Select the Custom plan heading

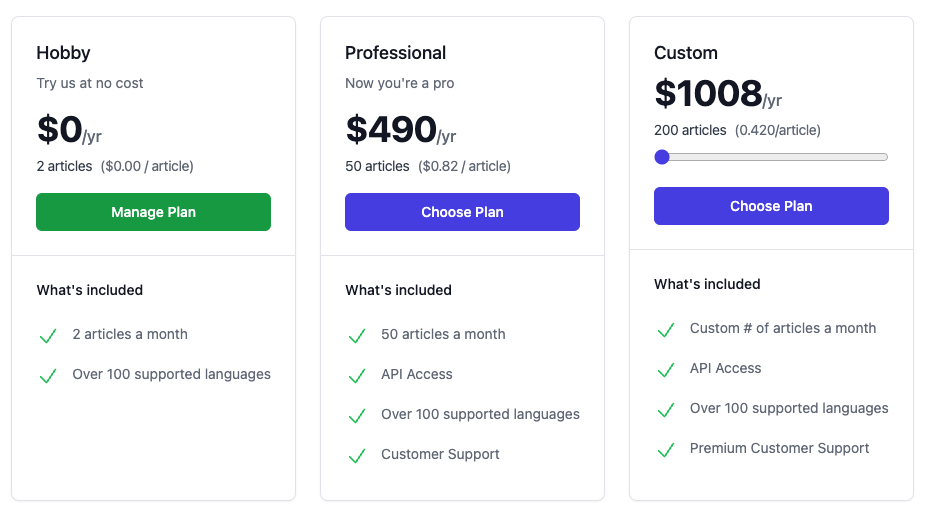686,53
